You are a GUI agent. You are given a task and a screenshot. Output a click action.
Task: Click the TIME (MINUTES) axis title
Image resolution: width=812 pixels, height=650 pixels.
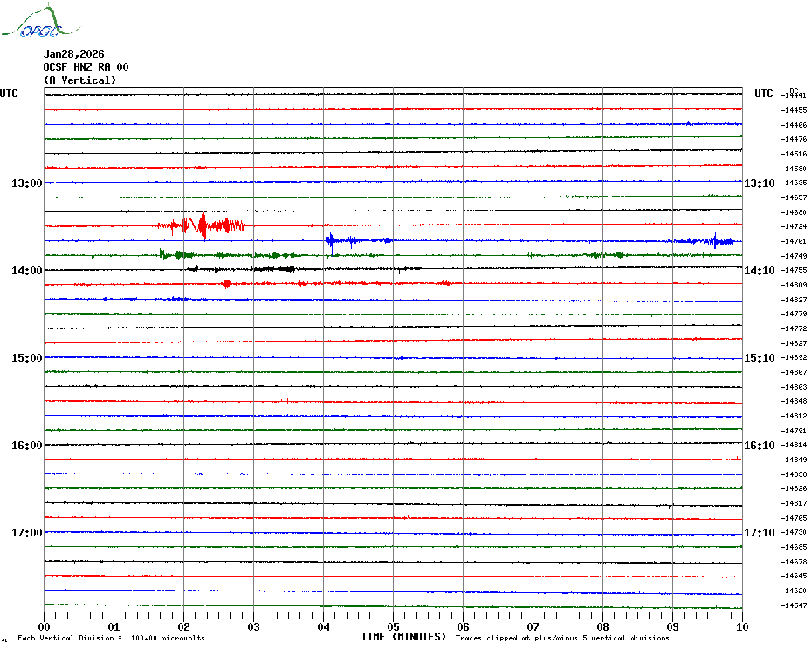(x=403, y=637)
